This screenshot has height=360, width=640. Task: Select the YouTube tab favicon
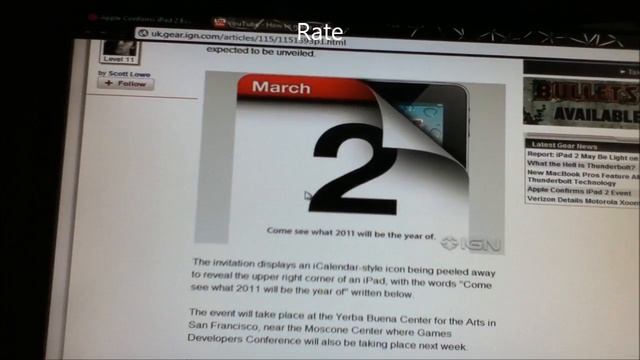click(x=220, y=22)
